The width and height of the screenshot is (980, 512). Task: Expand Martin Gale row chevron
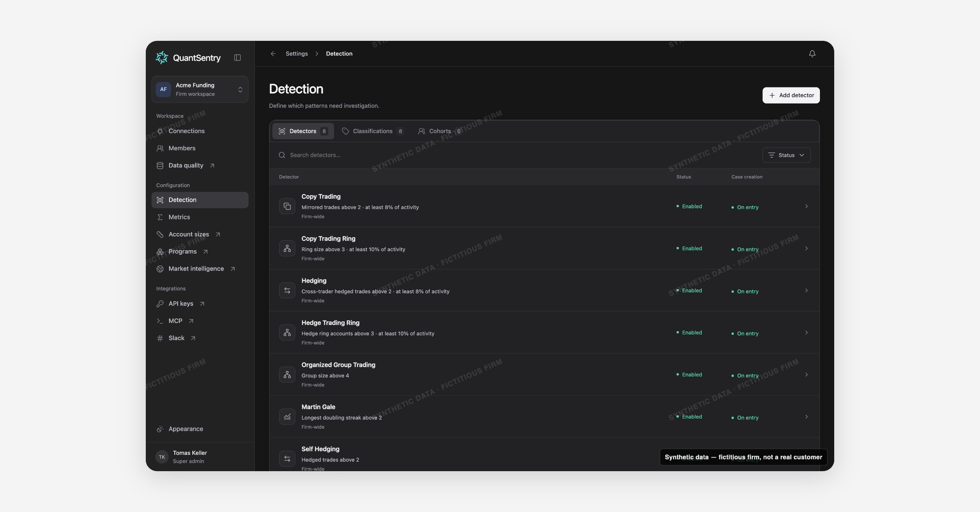tap(806, 416)
